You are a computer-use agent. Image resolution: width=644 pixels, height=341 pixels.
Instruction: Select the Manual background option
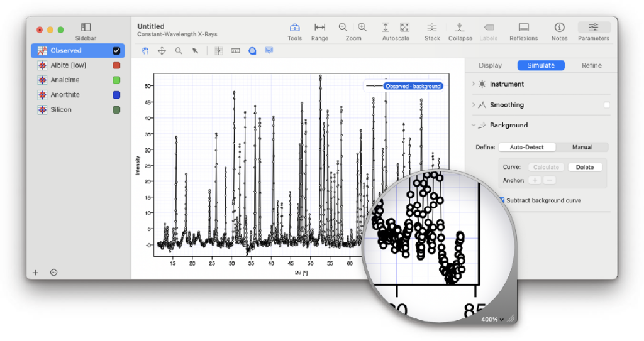pos(582,147)
